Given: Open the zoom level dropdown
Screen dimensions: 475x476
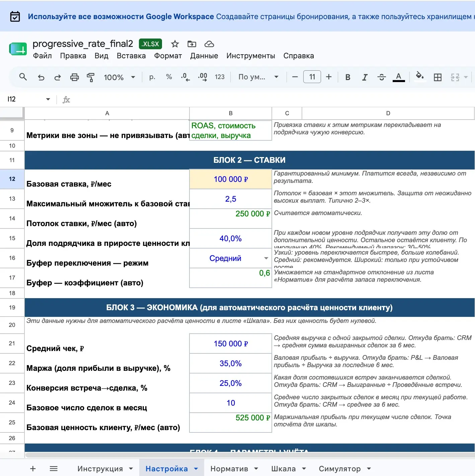Looking at the screenshot, I should click(119, 77).
